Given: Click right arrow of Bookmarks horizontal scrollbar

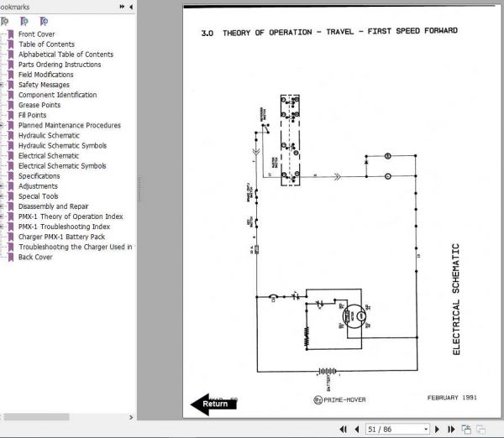Looking at the screenshot, I should 131,417.
